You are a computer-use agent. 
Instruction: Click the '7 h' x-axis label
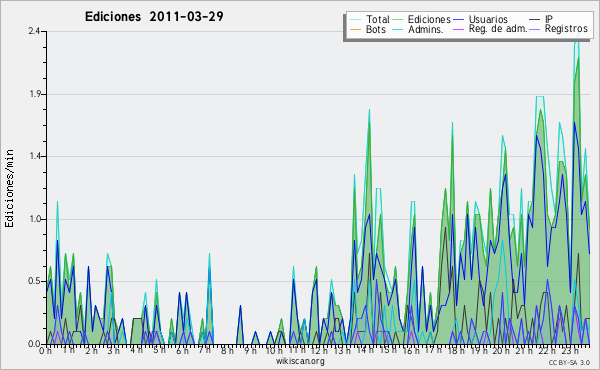[204, 350]
